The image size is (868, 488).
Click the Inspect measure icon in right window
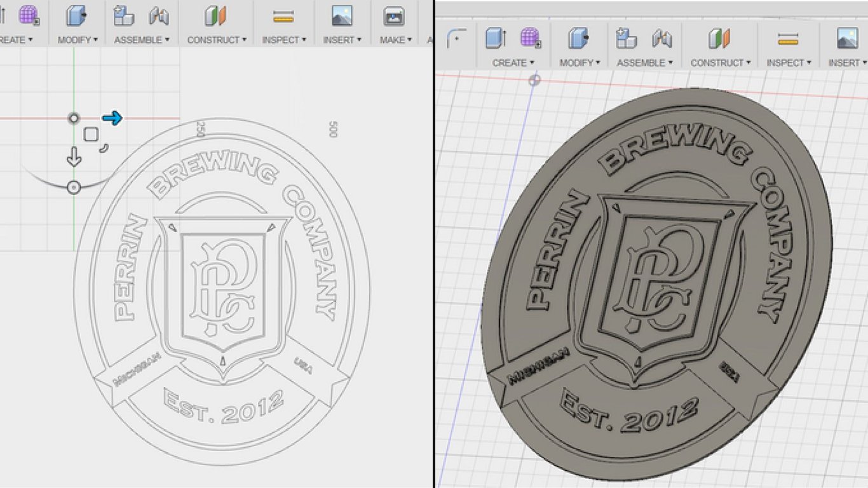(787, 39)
